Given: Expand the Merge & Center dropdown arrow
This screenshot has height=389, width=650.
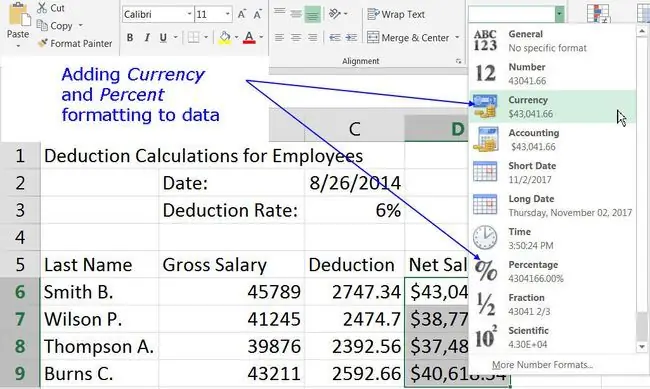Looking at the screenshot, I should (457, 38).
